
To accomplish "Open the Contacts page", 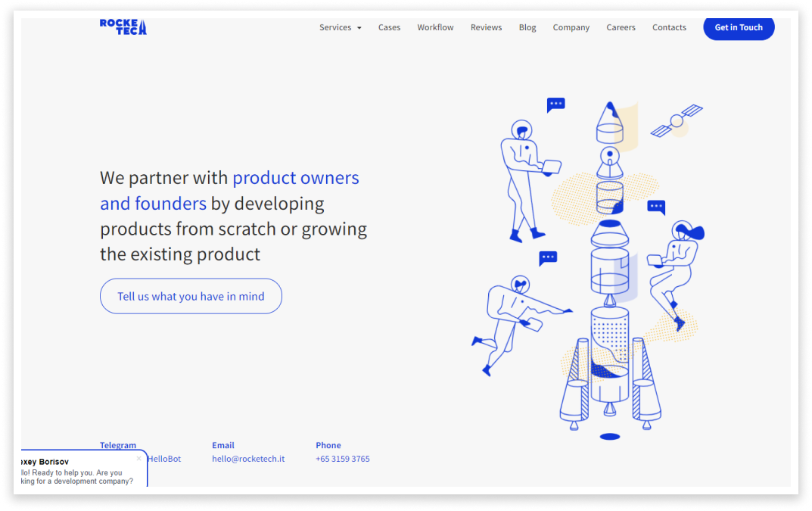I will [x=669, y=27].
